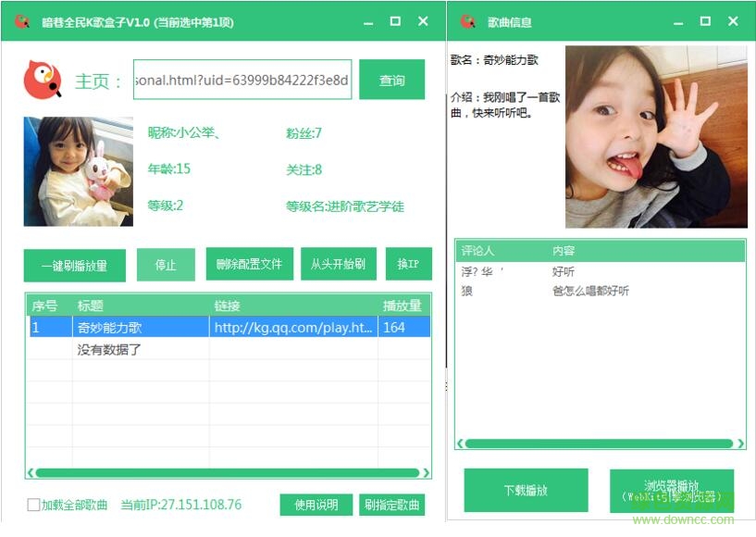Click the play count 164 cell
This screenshot has width=756, height=537.
pos(404,328)
